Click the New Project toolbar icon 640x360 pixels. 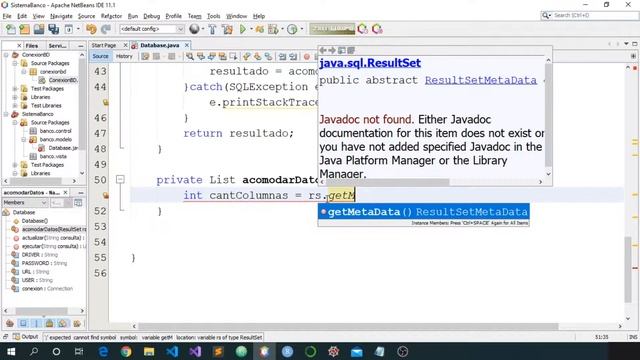coord(24,29)
